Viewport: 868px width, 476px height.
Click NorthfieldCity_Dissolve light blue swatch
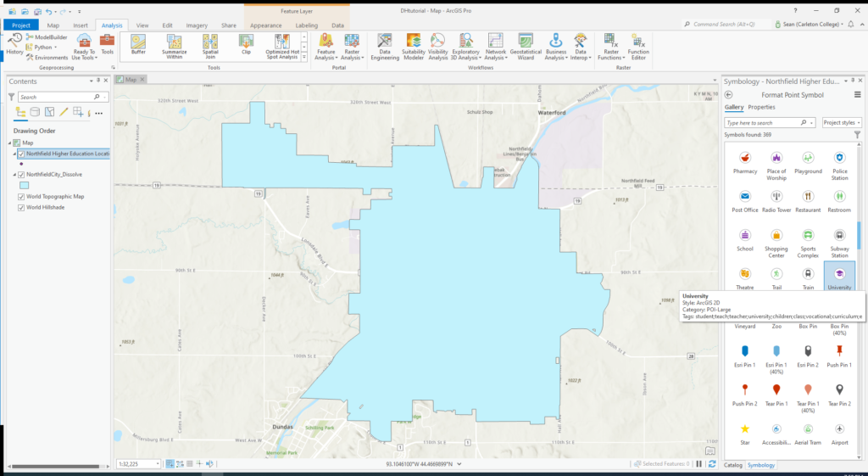(25, 186)
